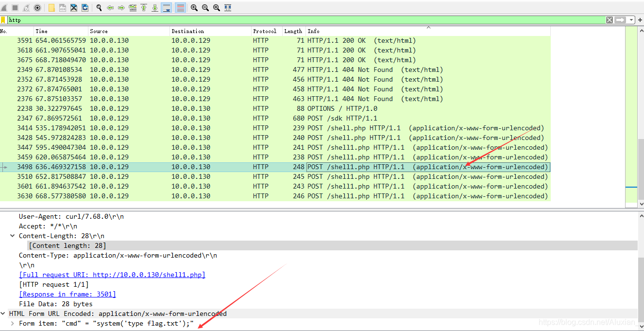Image resolution: width=644 pixels, height=331 pixels.
Task: Select packet 2352 404 Not Found
Action: coord(275,79)
